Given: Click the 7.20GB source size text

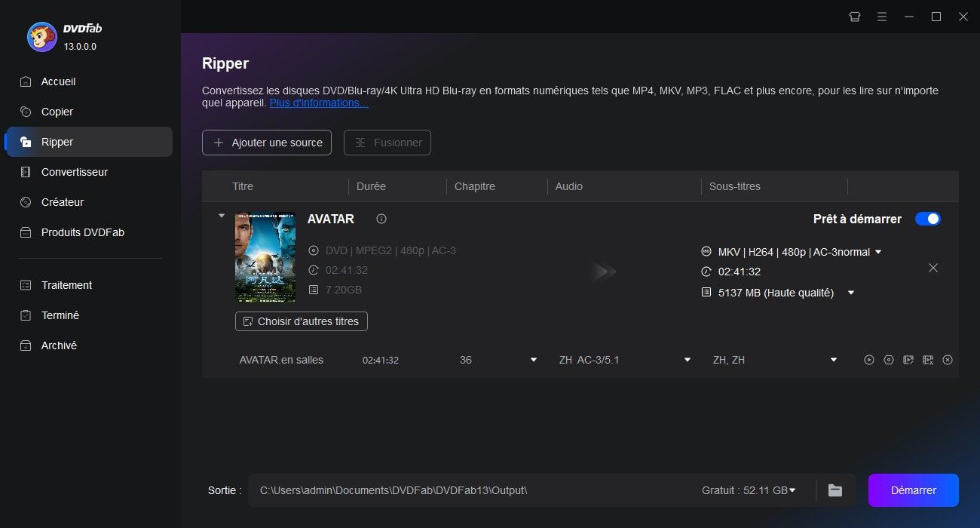Looking at the screenshot, I should click(344, 290).
